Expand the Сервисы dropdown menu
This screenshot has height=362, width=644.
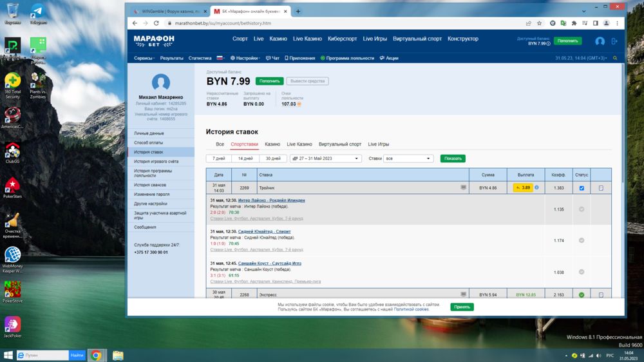[144, 58]
